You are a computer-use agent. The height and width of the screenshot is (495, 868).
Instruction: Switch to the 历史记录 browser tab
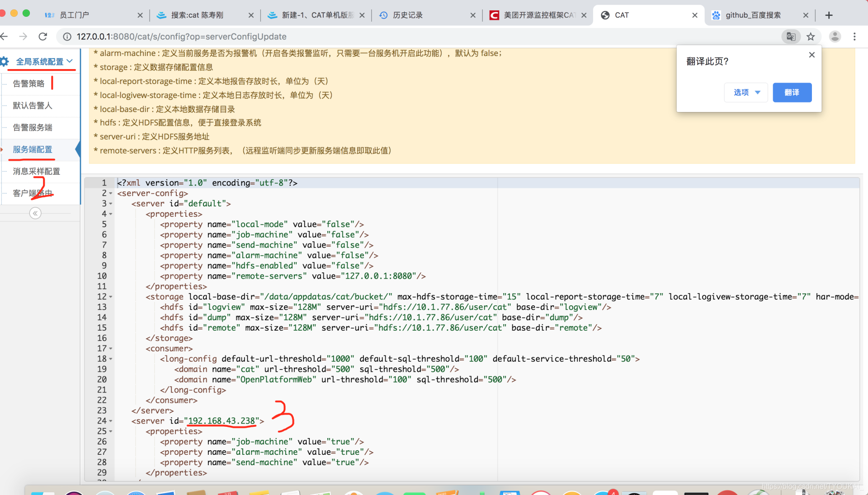click(x=408, y=15)
